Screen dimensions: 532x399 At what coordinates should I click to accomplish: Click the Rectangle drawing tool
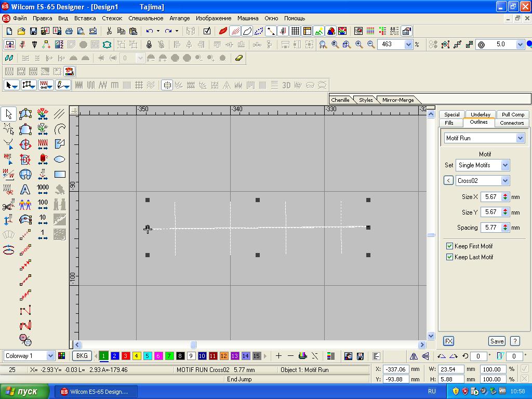[60, 175]
